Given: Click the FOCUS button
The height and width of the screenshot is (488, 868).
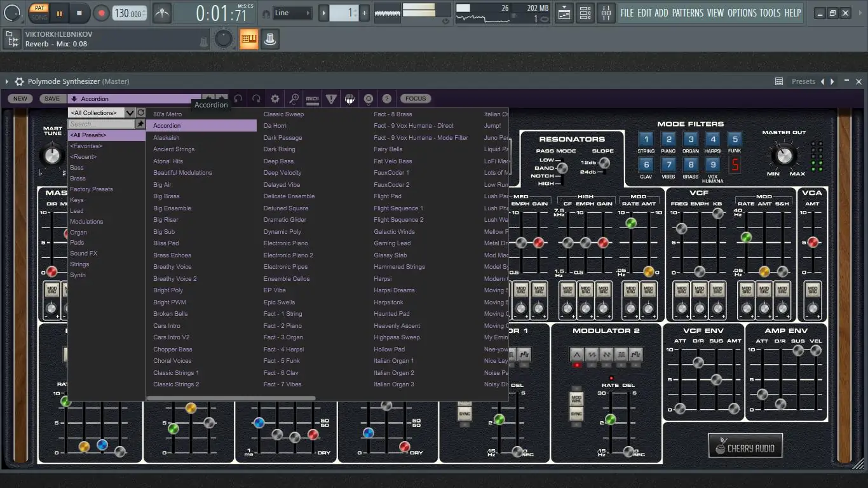Looking at the screenshot, I should (415, 99).
